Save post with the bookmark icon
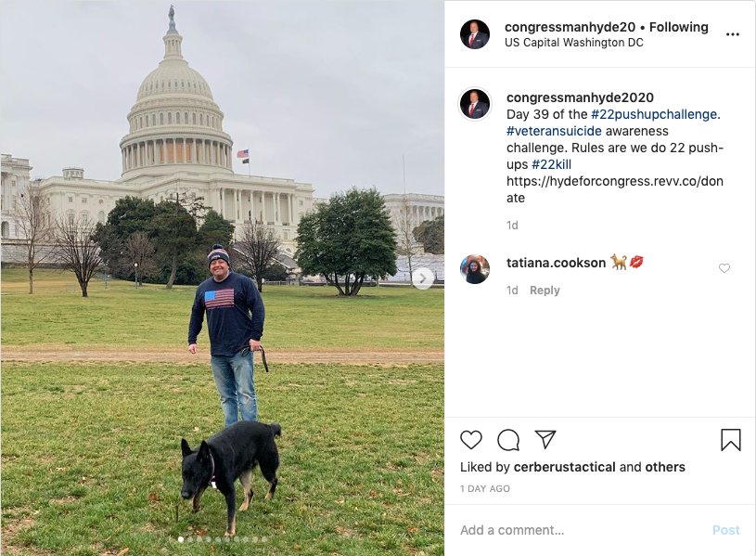The width and height of the screenshot is (756, 556). (730, 440)
